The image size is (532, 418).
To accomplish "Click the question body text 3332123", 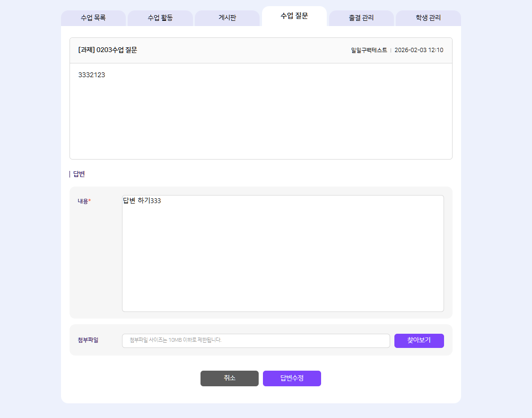I will click(91, 75).
